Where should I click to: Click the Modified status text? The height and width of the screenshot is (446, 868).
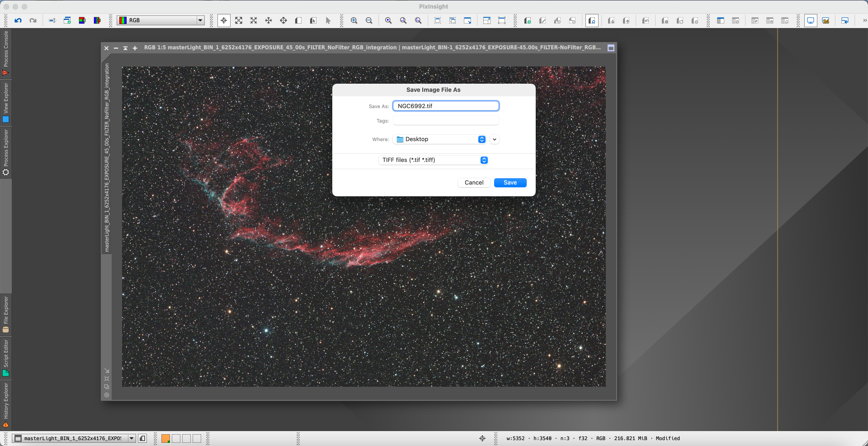[668, 438]
